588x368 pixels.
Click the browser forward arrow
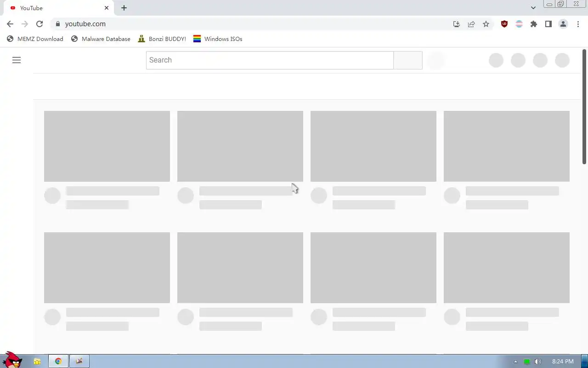25,24
